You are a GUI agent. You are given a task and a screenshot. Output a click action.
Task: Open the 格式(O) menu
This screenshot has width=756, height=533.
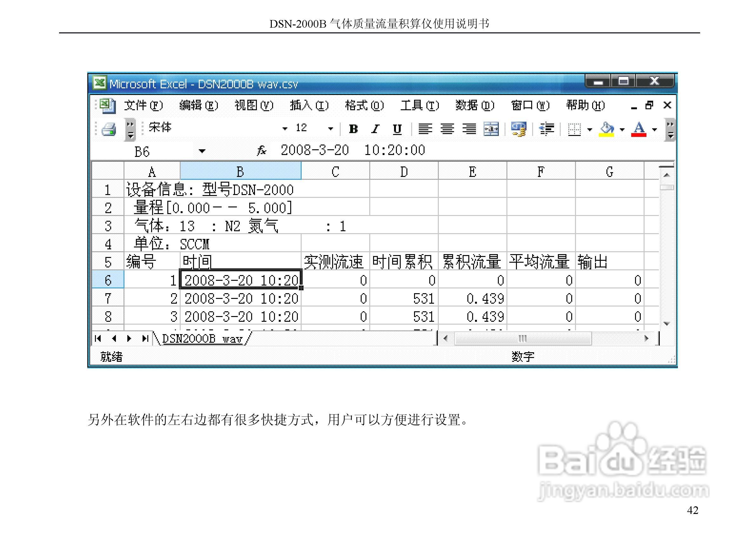click(x=364, y=105)
